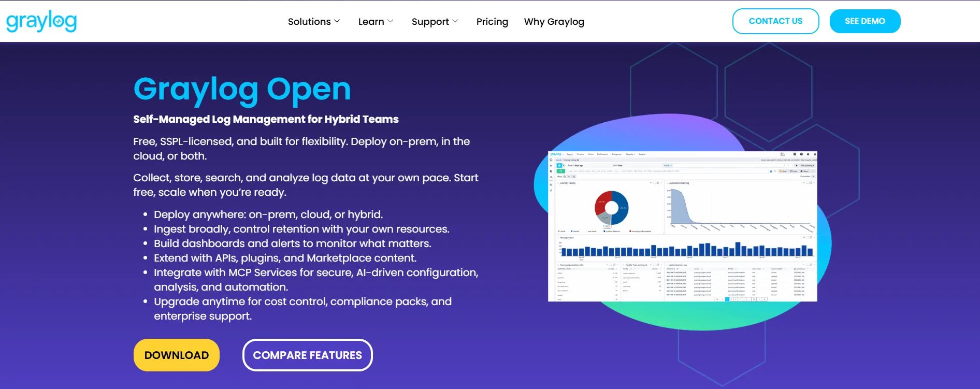Expand the Solutions dropdown arrow
This screenshot has width=980, height=389.
(337, 21)
